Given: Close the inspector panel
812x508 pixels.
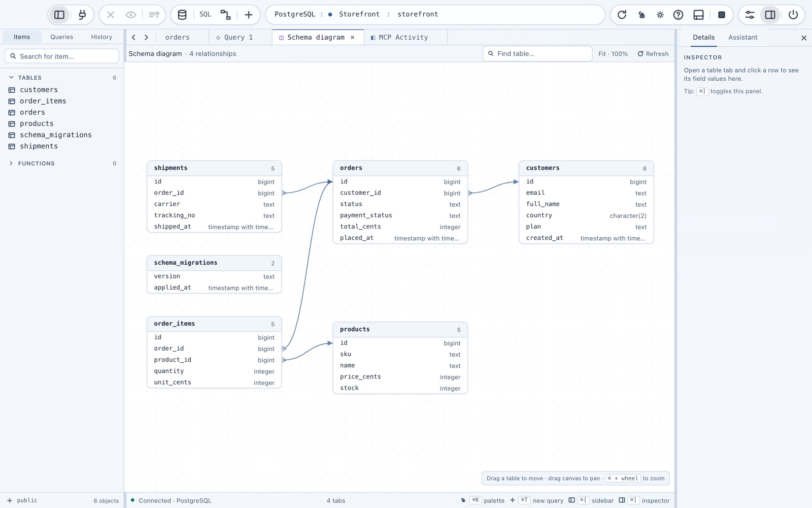Looking at the screenshot, I should 804,38.
